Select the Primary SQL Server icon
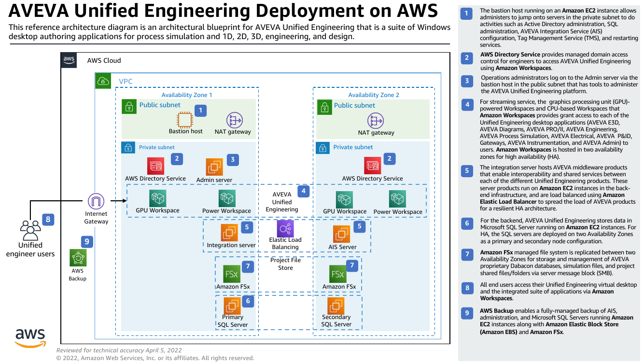The width and height of the screenshot is (644, 362). pos(232,306)
